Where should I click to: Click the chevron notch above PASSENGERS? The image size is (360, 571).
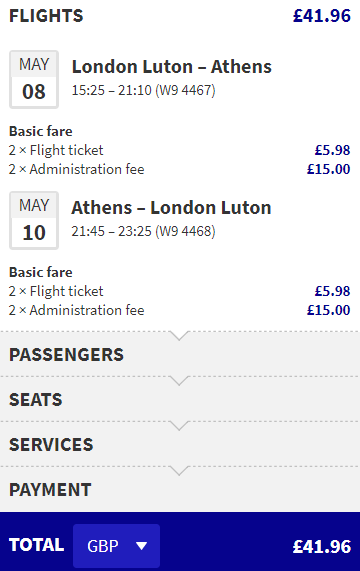179,335
